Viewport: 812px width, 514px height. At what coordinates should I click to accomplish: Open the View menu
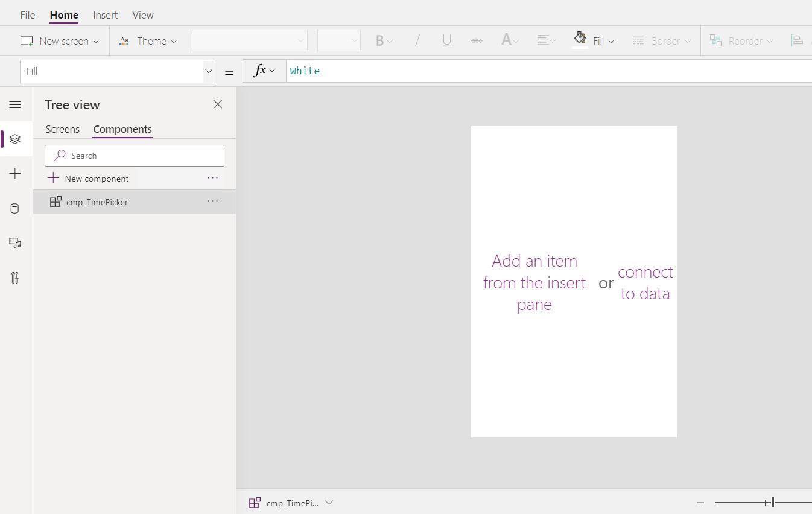click(x=143, y=15)
